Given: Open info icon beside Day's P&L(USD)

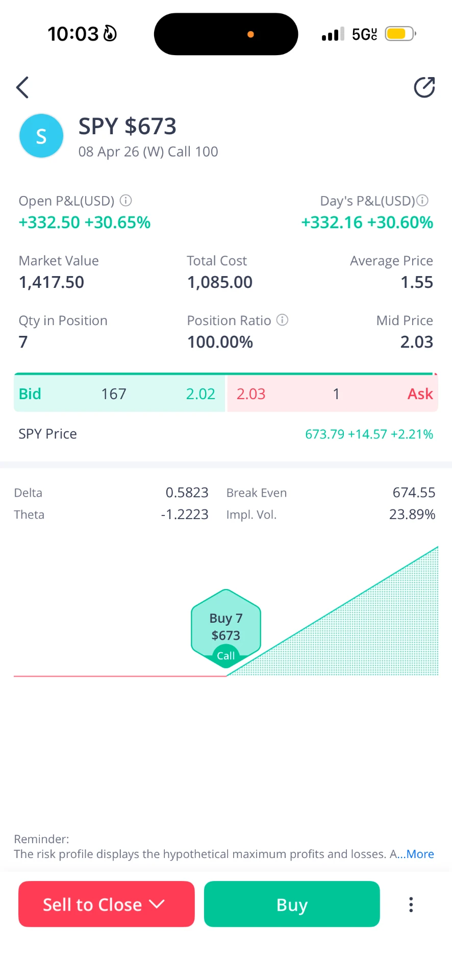Looking at the screenshot, I should point(422,201).
